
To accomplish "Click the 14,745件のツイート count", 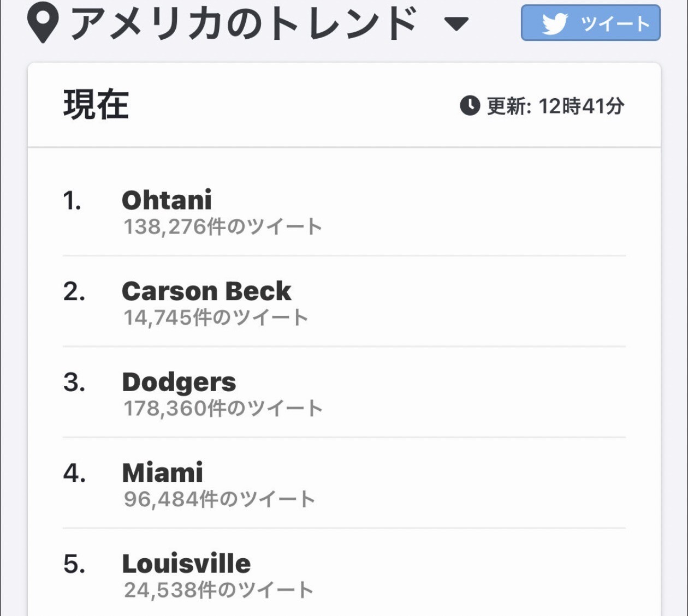I will point(216,318).
